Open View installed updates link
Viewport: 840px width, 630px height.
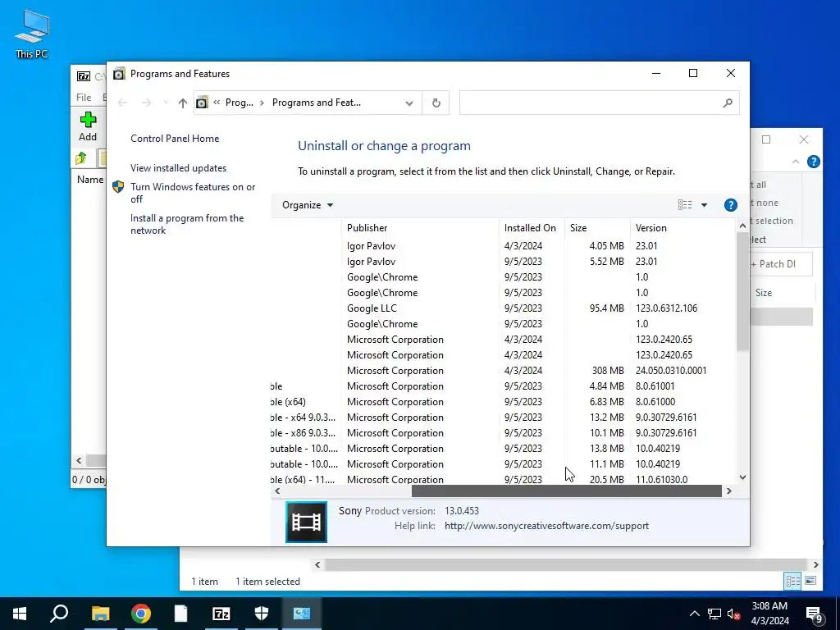(x=178, y=167)
